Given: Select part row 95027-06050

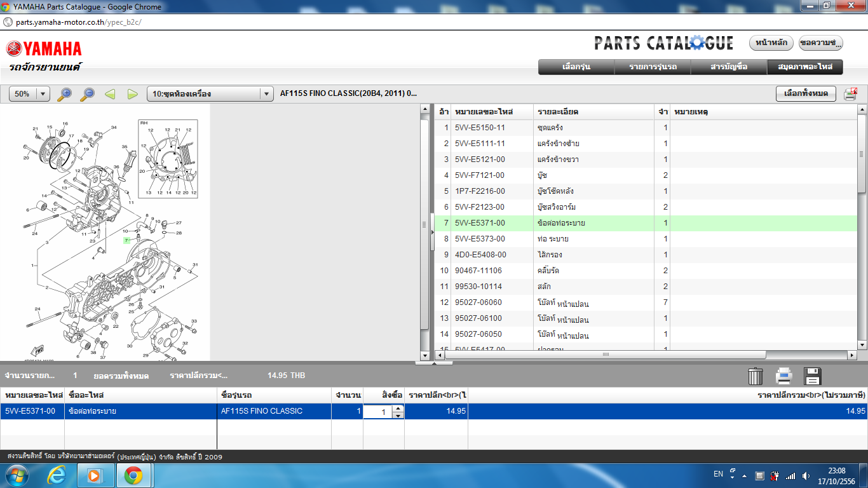Looking at the screenshot, I should pyautogui.click(x=646, y=334).
